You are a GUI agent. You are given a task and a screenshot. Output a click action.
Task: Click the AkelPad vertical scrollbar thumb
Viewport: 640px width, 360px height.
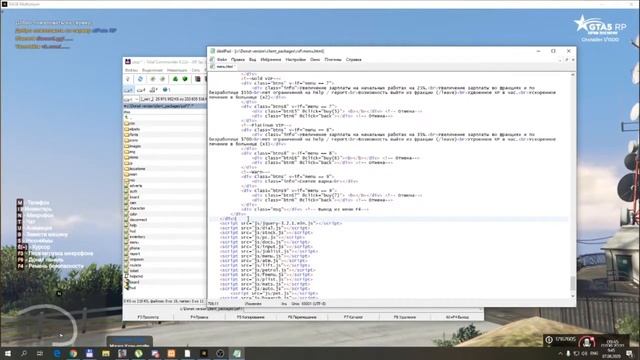573,282
